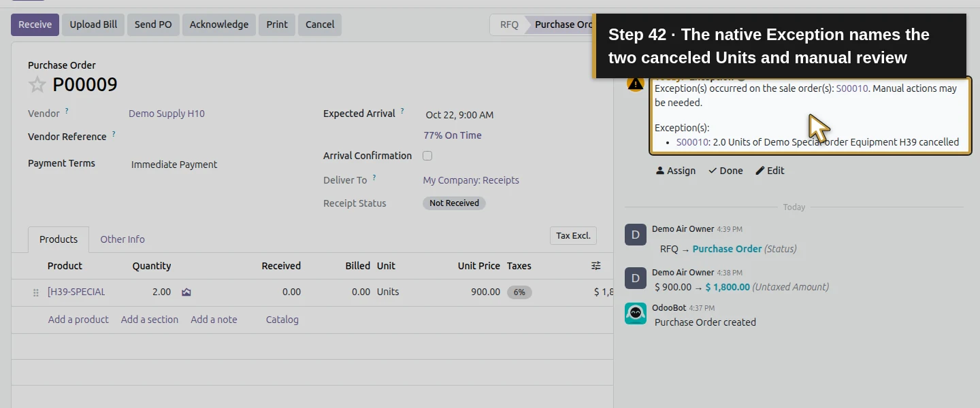Open the optional columns settings icon
This screenshot has height=408, width=980.
pos(596,266)
